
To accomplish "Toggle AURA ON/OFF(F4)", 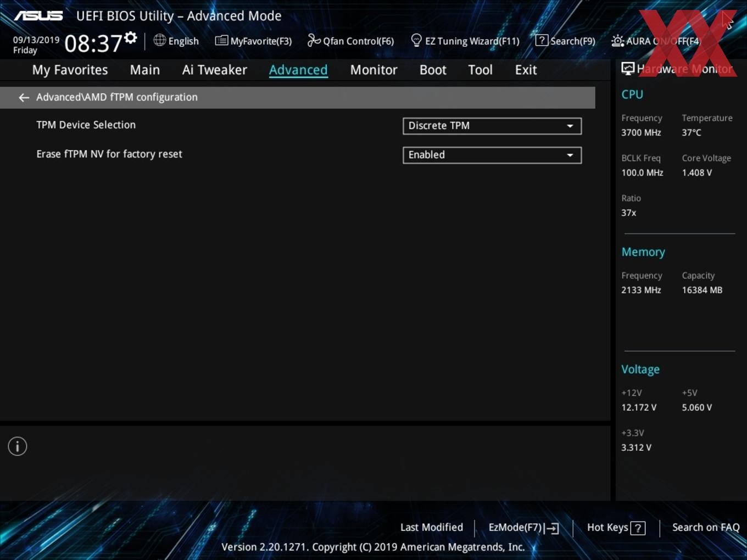I will pos(656,41).
